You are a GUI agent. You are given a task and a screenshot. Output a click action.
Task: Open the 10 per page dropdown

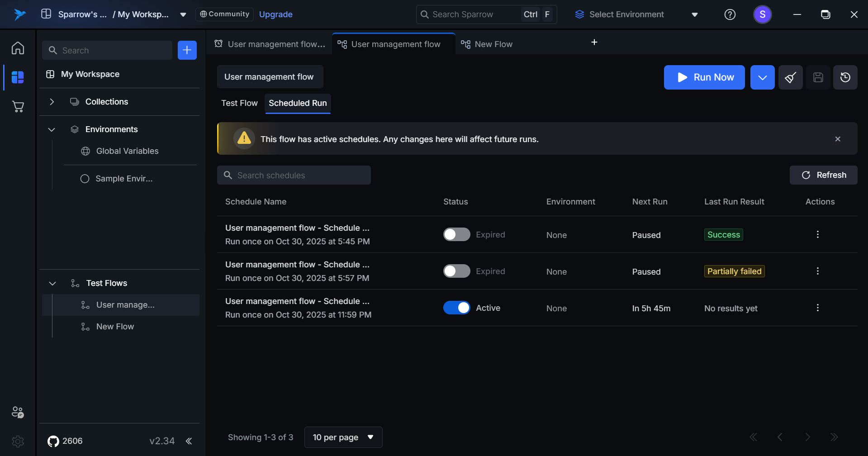(x=343, y=437)
